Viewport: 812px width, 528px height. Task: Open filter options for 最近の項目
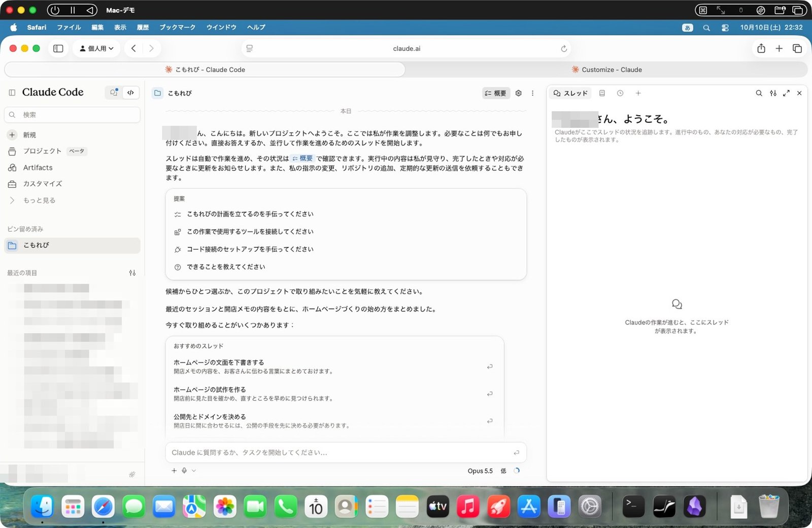point(132,273)
